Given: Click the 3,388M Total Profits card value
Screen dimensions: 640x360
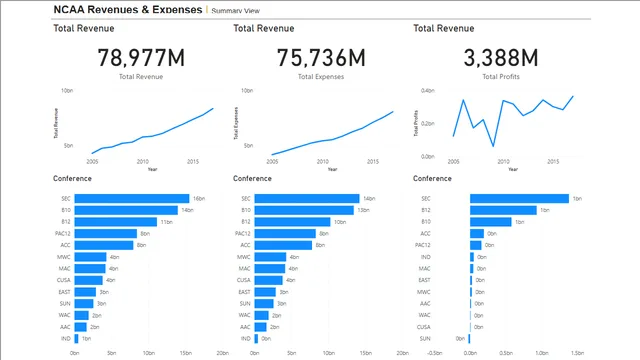Looking at the screenshot, I should click(501, 58).
